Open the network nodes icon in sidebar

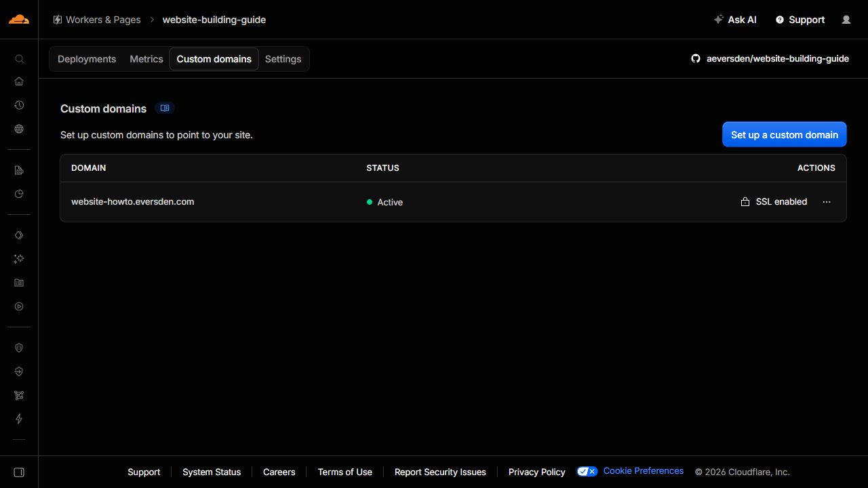click(x=19, y=395)
